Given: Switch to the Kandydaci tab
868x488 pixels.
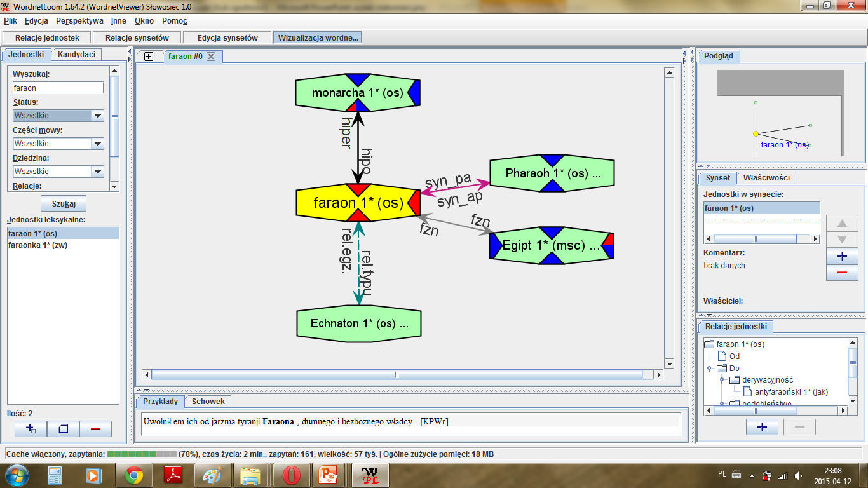Looking at the screenshot, I should [76, 55].
